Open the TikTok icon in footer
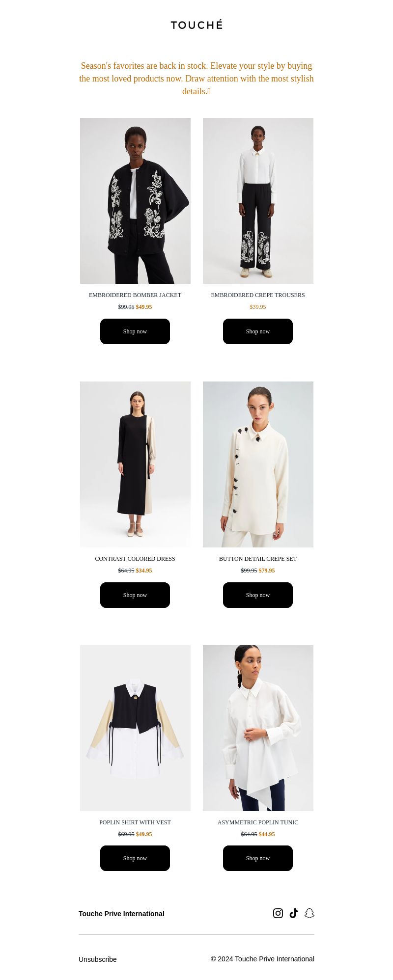 click(x=294, y=913)
